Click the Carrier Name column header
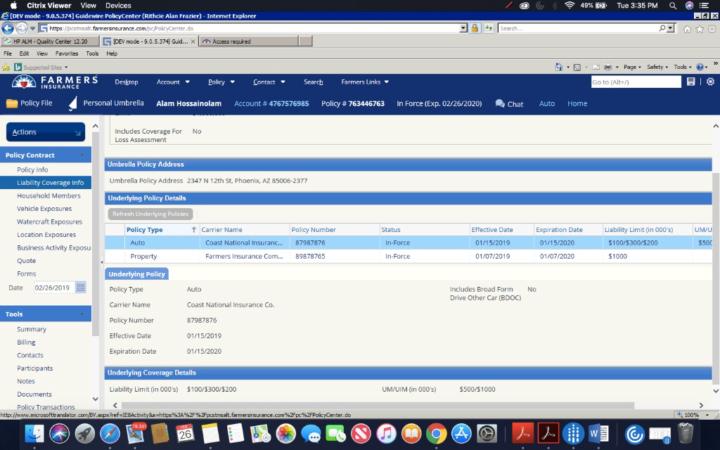 point(222,230)
